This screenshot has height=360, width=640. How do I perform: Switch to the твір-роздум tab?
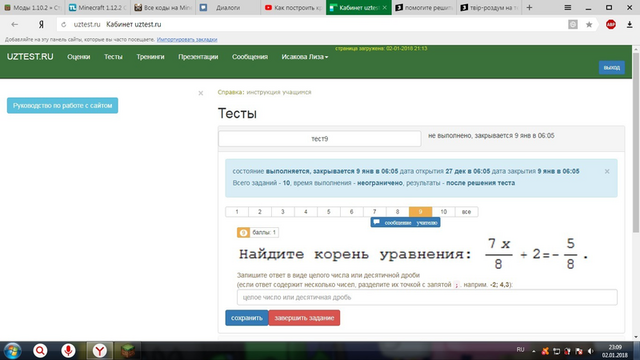pyautogui.click(x=489, y=7)
